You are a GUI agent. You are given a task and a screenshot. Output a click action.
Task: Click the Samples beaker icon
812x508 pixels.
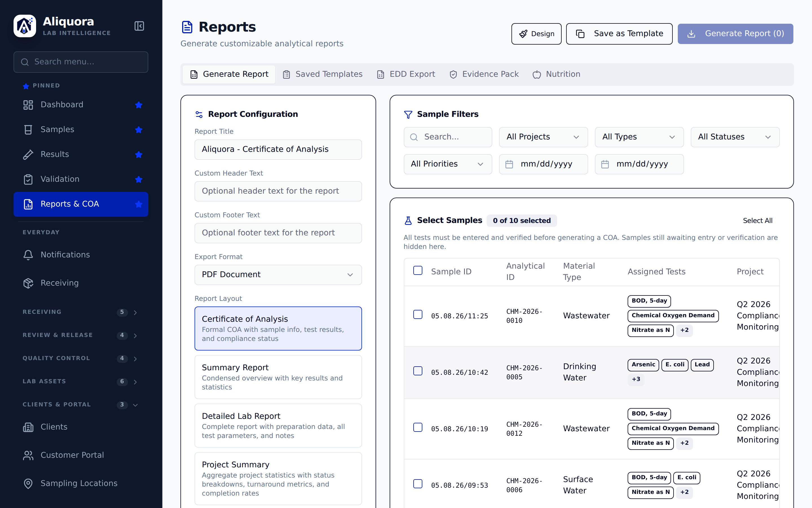pos(28,130)
